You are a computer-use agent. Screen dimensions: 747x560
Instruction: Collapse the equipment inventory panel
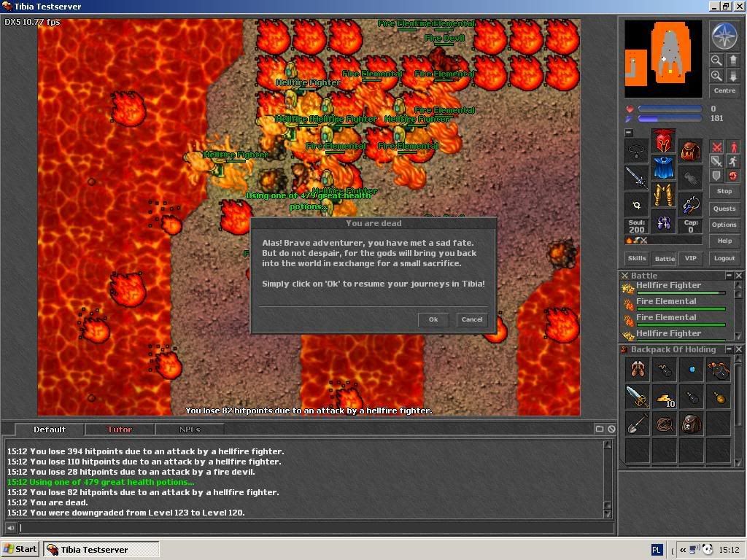point(629,133)
